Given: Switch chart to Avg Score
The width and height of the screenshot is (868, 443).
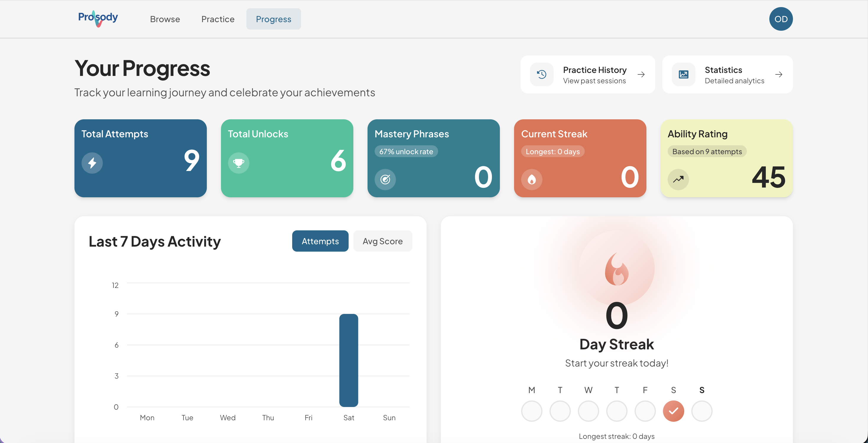Looking at the screenshot, I should click(382, 241).
